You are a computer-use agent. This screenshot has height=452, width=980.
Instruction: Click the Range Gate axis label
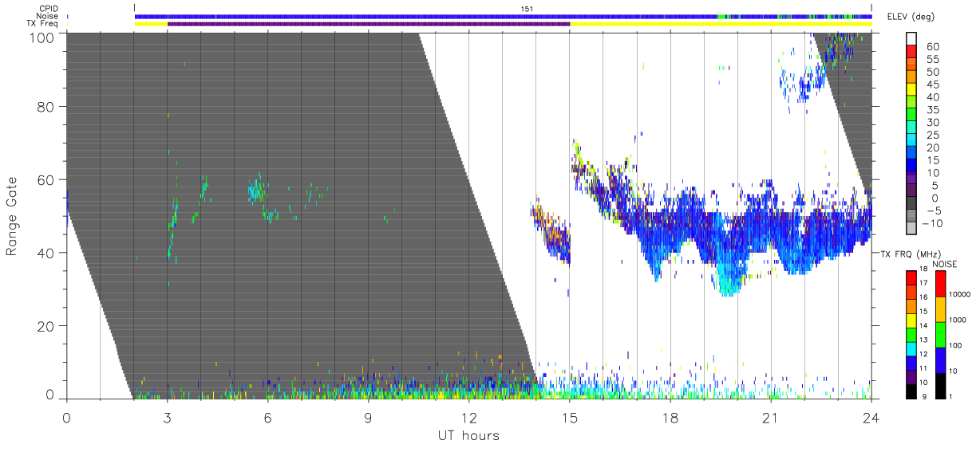[x=12, y=215]
